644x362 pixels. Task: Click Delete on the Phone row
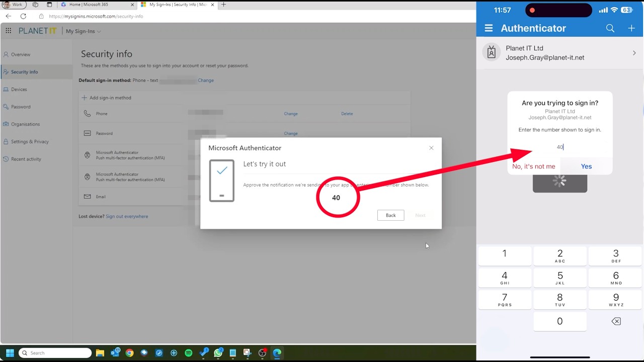coord(347,114)
